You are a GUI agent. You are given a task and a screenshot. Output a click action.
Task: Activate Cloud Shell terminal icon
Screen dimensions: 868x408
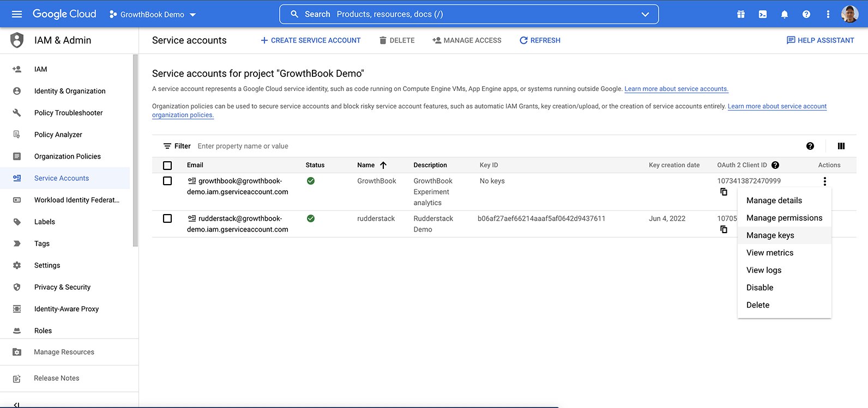pyautogui.click(x=763, y=14)
